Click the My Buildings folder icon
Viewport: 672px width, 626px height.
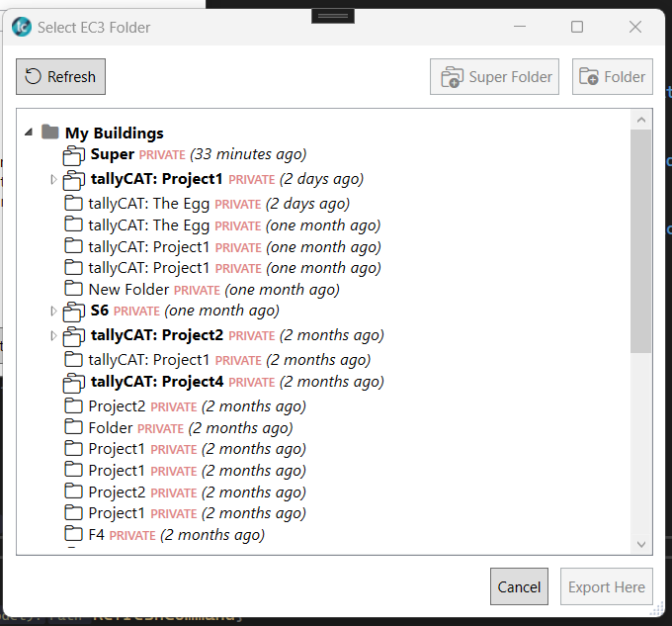coord(50,133)
